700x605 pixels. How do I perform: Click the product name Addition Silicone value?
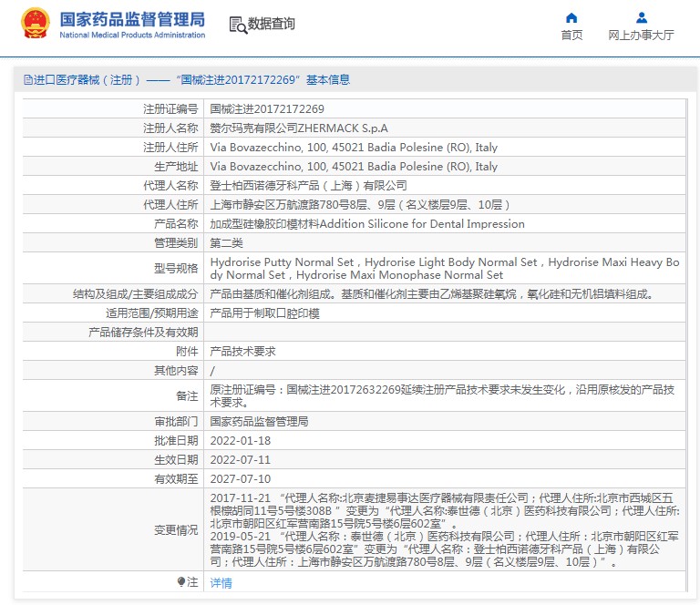(x=367, y=224)
